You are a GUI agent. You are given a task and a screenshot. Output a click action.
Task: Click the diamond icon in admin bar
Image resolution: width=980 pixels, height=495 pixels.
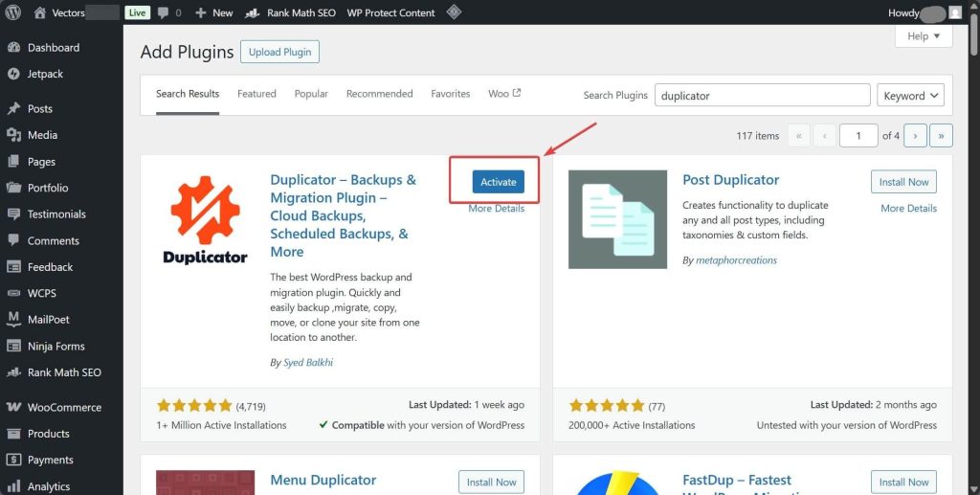(x=455, y=12)
